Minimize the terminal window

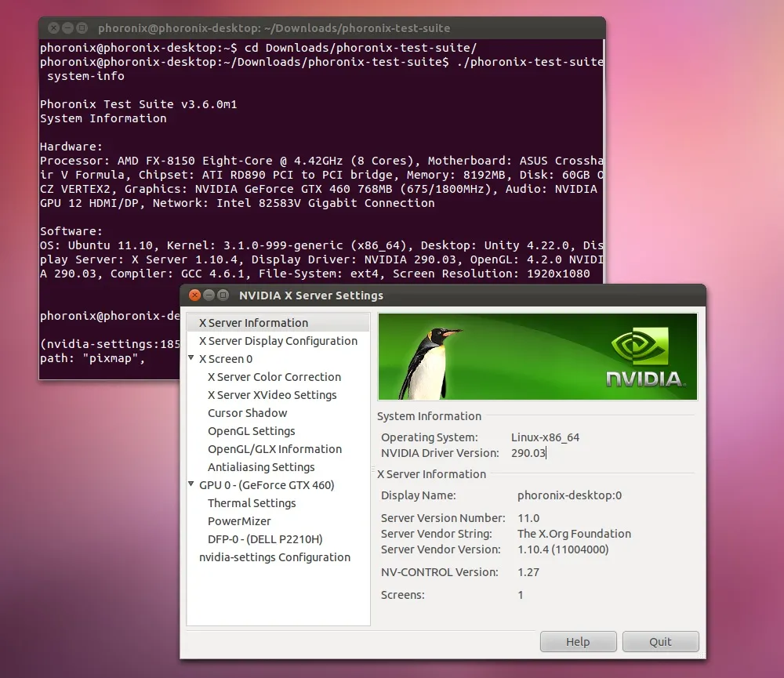[68, 28]
